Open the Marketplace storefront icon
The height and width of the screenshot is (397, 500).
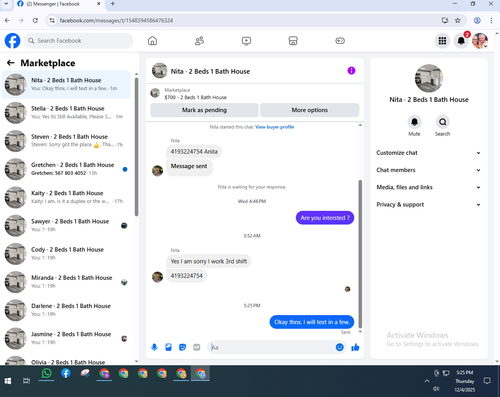click(293, 41)
